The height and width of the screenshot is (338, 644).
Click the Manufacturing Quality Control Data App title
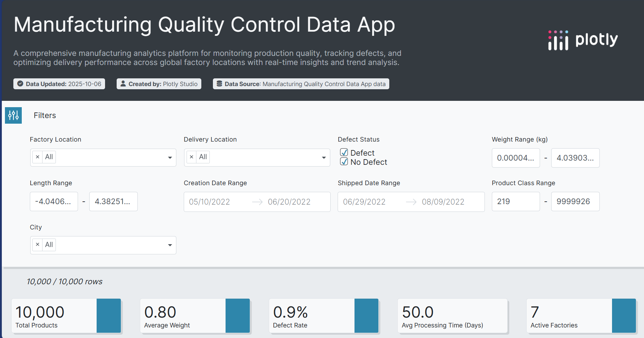click(204, 25)
